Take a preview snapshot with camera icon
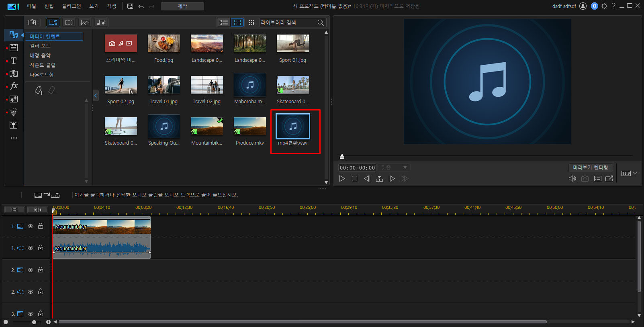 click(x=585, y=179)
